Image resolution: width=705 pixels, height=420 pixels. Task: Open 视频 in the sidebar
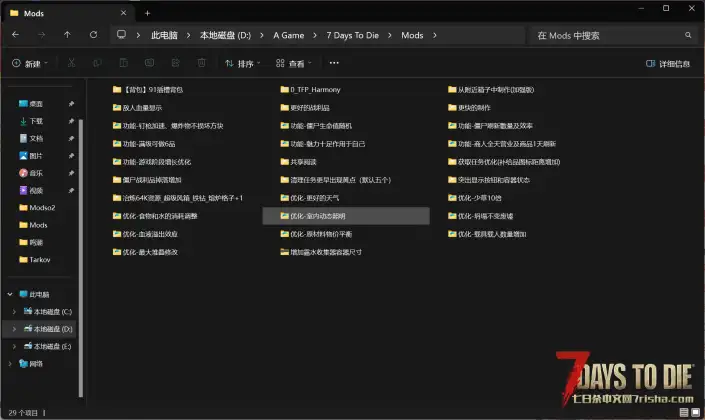[31, 190]
